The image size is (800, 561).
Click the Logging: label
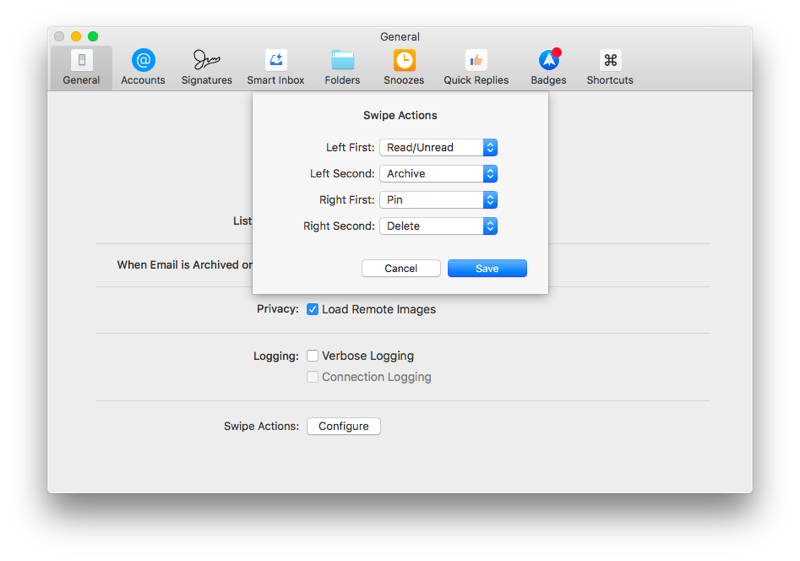pos(276,356)
